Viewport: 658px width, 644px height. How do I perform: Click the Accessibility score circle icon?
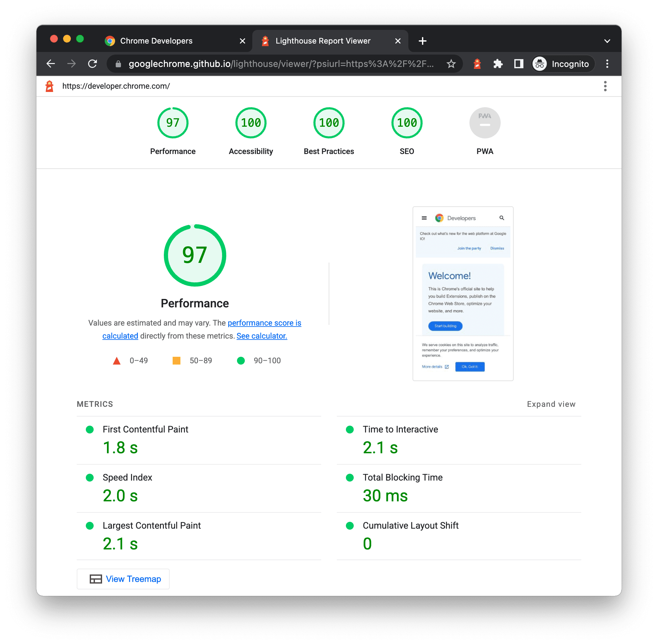(x=250, y=124)
